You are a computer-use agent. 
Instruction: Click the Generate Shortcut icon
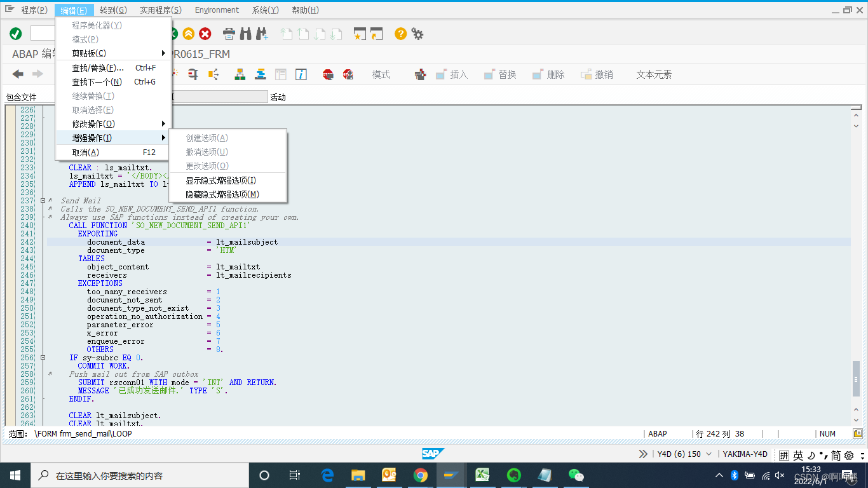(x=377, y=34)
